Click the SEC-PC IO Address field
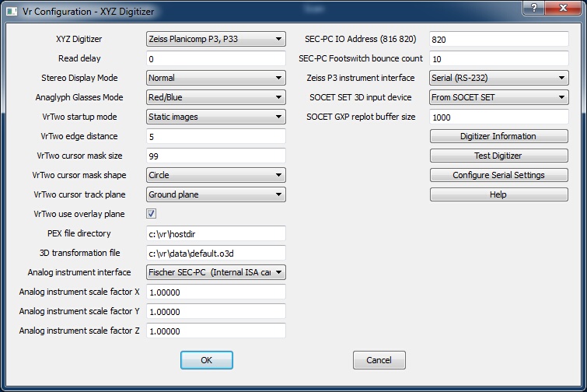The width and height of the screenshot is (587, 392). (x=499, y=39)
